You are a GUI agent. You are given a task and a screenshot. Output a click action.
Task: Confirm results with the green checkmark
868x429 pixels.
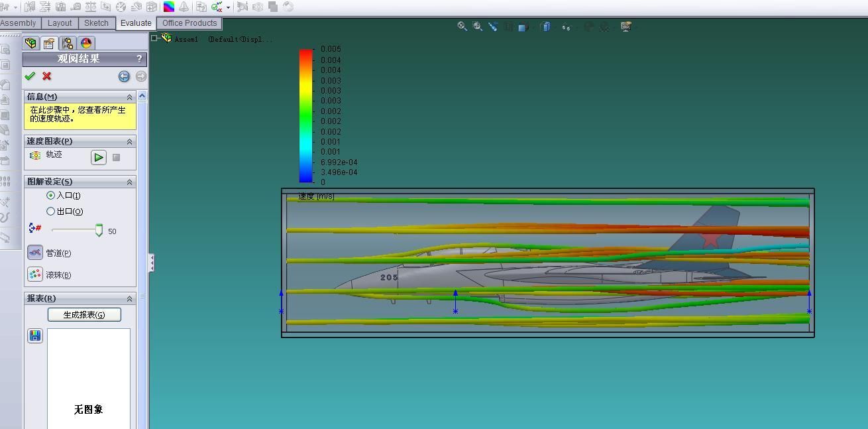[x=30, y=76]
